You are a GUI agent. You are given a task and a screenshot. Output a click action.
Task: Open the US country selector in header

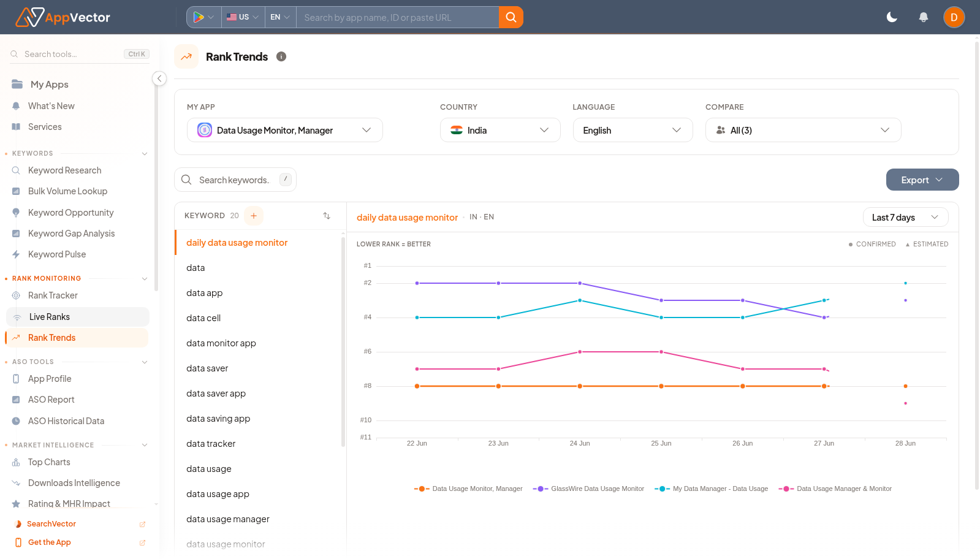click(243, 17)
